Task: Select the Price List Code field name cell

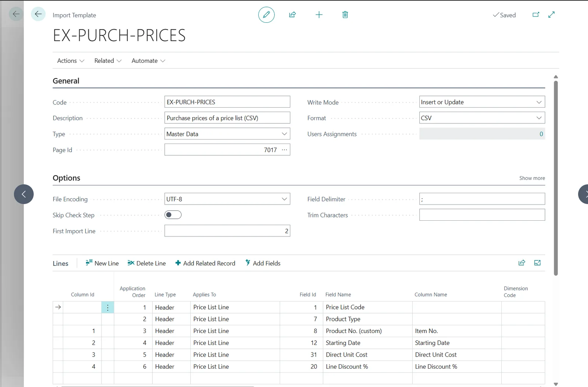Action: tap(367, 307)
